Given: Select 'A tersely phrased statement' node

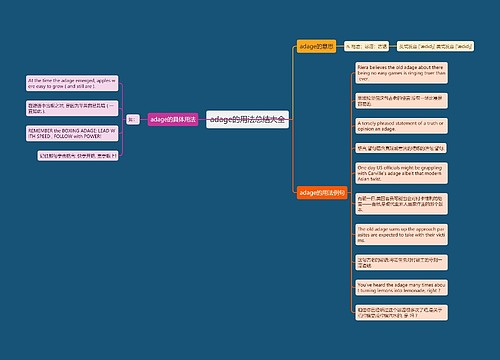Looking at the screenshot, I should pyautogui.click(x=401, y=126).
